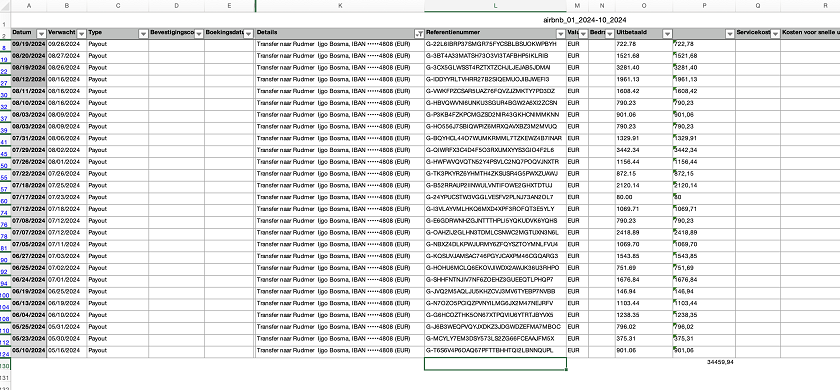Select column D header
Image resolution: width=840 pixels, height=390 pixels.
tap(176, 5)
